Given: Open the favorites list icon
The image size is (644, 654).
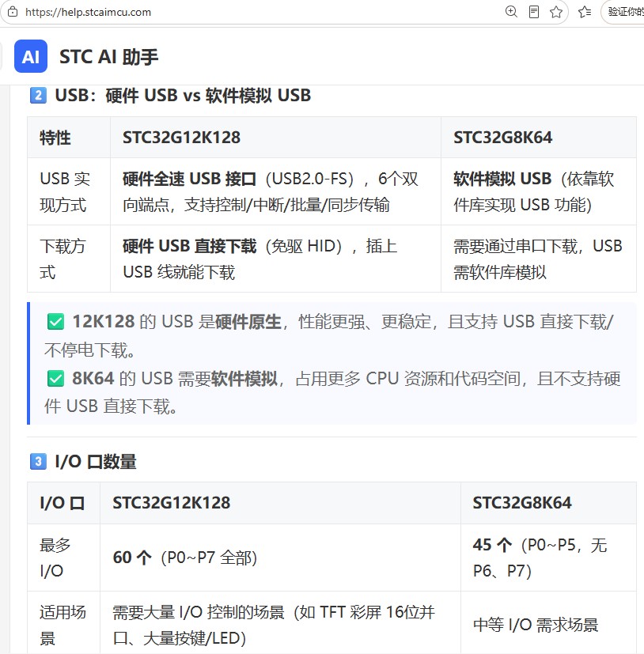Looking at the screenshot, I should [x=585, y=12].
